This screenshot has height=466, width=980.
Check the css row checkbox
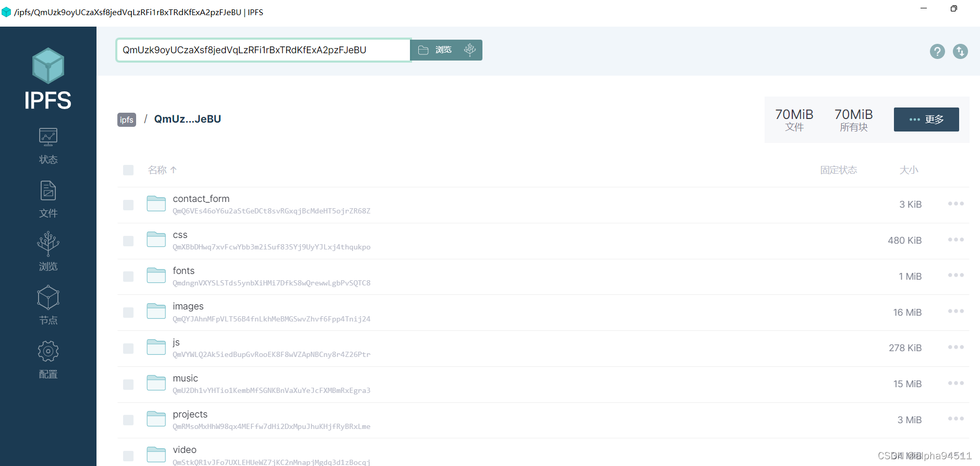pos(128,241)
